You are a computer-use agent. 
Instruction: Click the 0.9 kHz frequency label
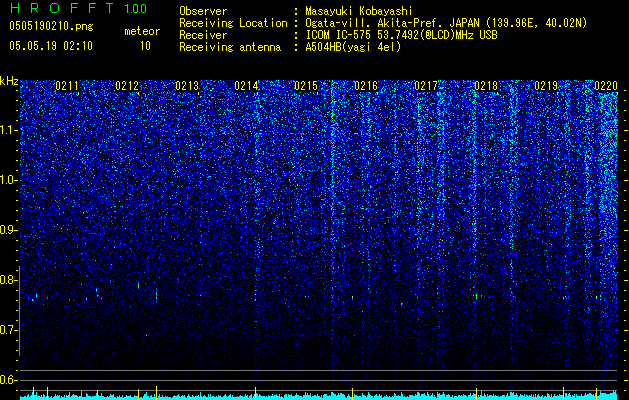[x=8, y=230]
